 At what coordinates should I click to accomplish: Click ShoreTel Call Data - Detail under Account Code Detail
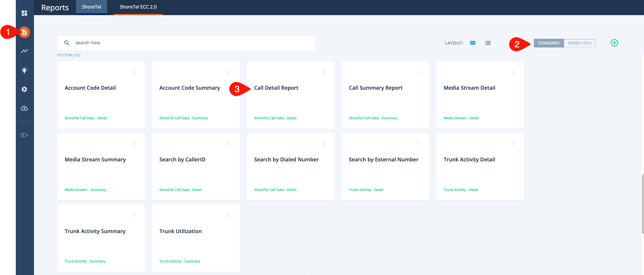click(x=86, y=118)
